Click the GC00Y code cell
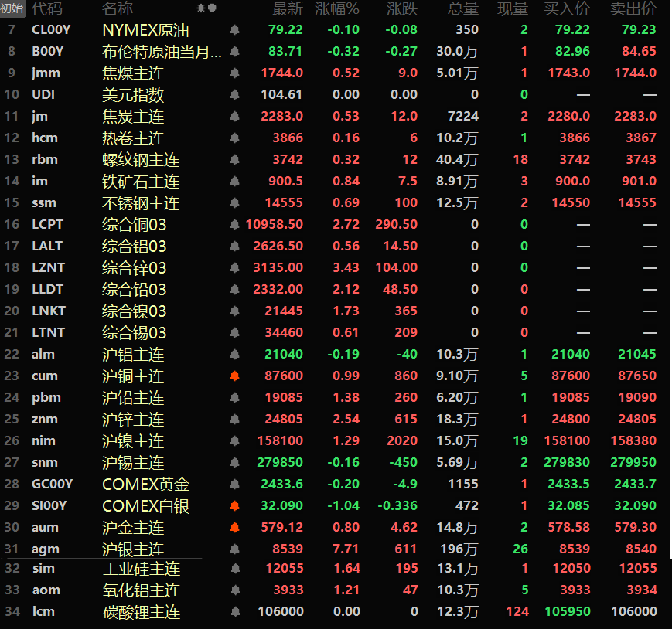This screenshot has height=629, width=672. click(53, 484)
